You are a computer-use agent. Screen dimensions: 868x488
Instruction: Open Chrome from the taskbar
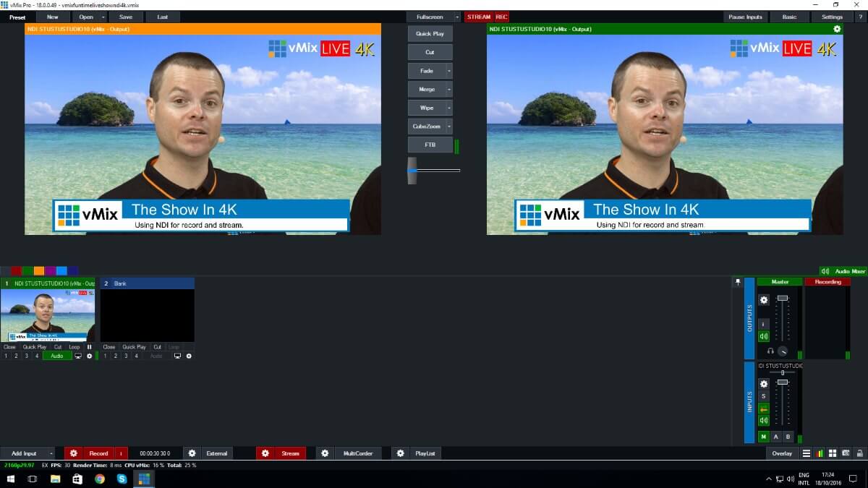99,479
